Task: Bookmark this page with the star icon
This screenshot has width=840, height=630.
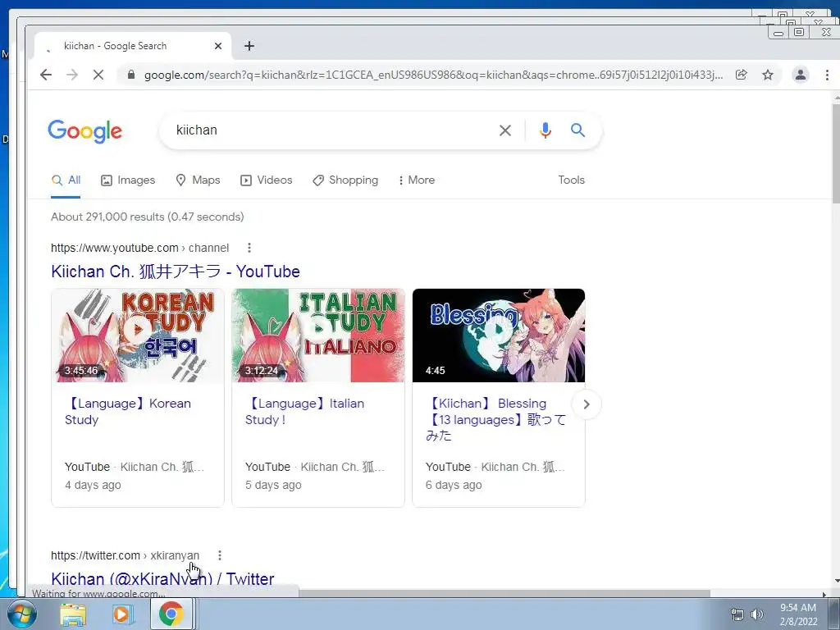Action: coord(768,75)
